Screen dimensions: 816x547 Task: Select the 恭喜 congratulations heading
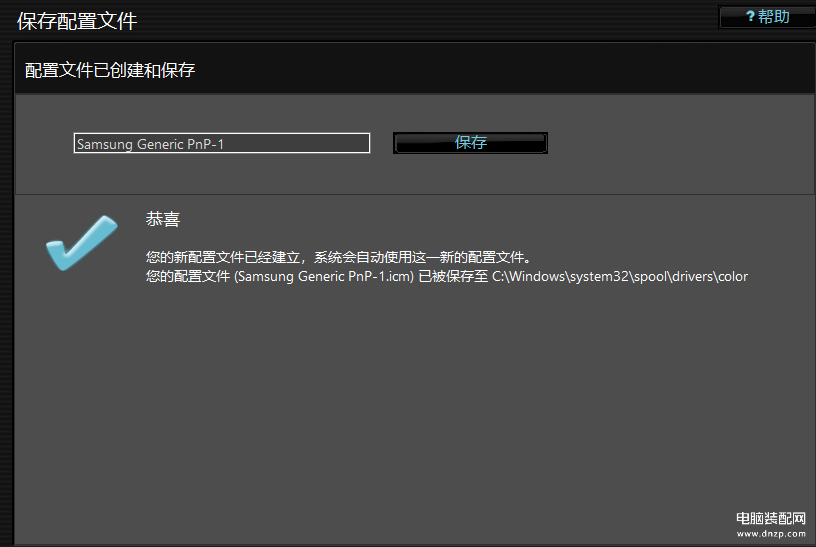[x=163, y=219]
